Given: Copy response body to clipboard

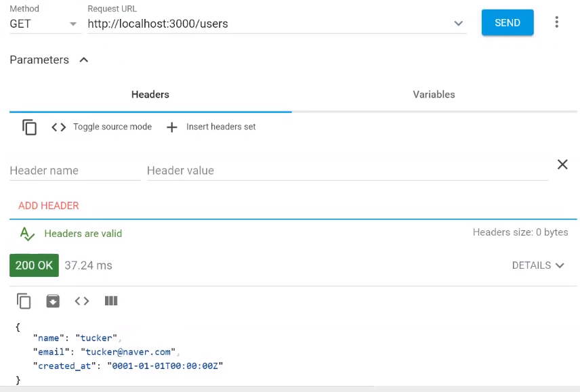Looking at the screenshot, I should (24, 301).
